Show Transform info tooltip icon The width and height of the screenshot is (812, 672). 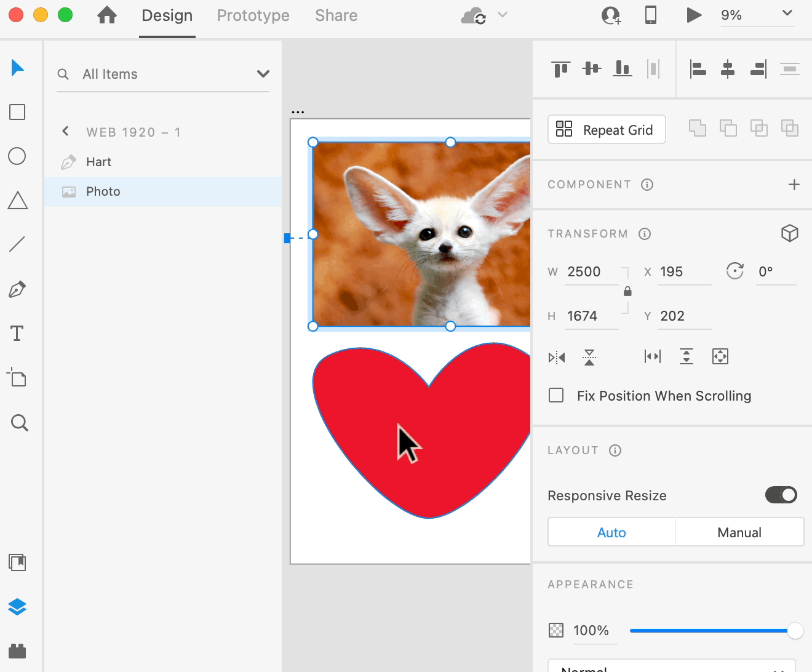point(645,234)
